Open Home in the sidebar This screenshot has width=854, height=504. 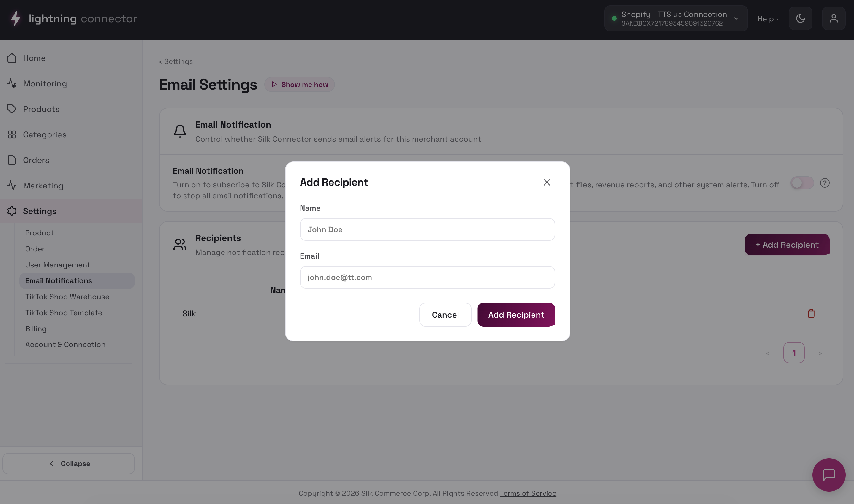point(71,58)
